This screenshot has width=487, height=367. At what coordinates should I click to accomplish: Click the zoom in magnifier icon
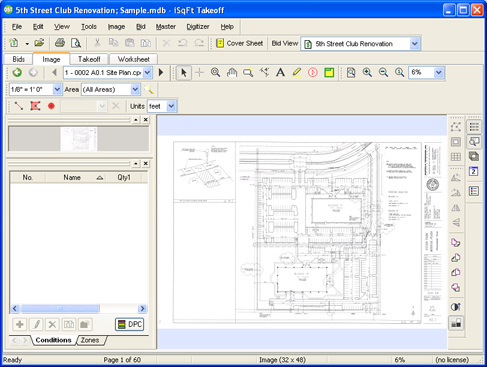367,72
